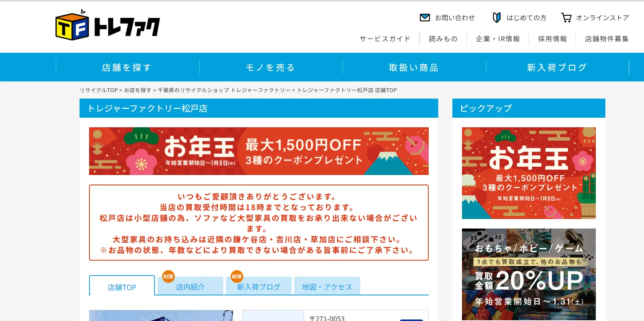Click the NEW badge on 新入荷ブログ tab

[237, 276]
